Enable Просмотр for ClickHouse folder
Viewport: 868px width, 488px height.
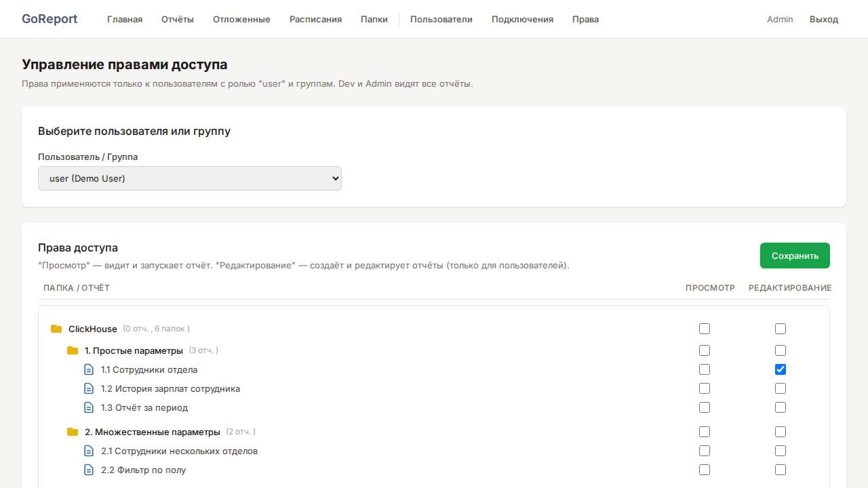705,329
